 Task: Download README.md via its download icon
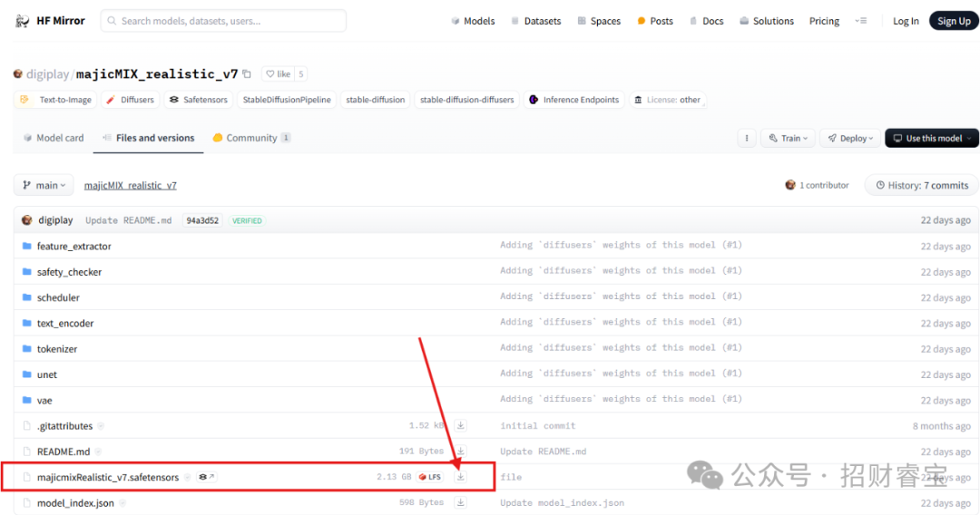point(461,451)
